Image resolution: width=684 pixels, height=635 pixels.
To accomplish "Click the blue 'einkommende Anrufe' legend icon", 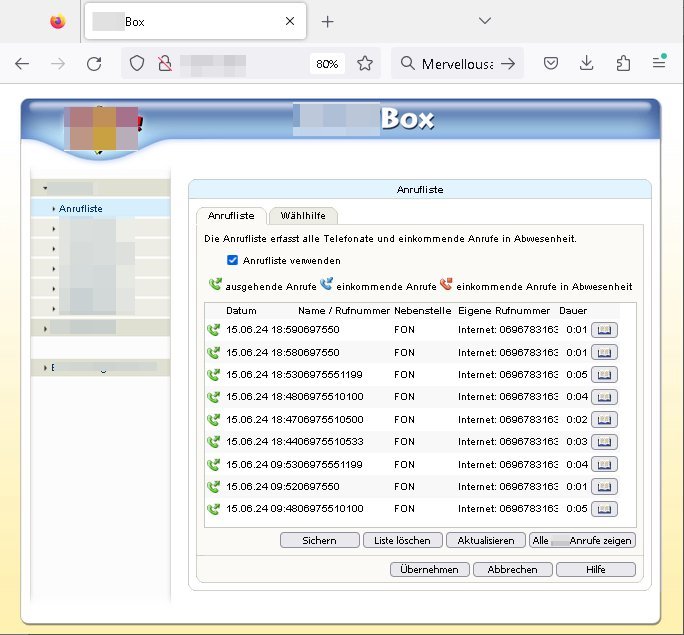I will coord(326,284).
